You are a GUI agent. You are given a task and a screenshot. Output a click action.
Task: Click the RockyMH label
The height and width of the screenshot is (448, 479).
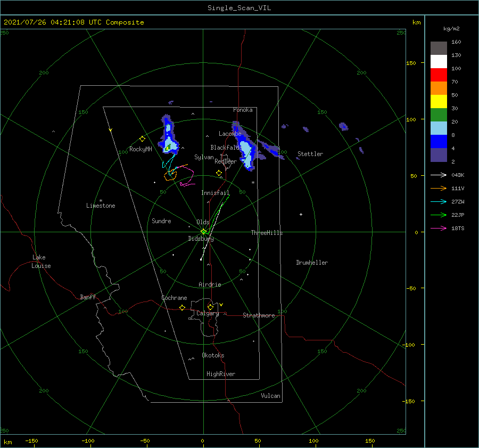tap(141, 149)
